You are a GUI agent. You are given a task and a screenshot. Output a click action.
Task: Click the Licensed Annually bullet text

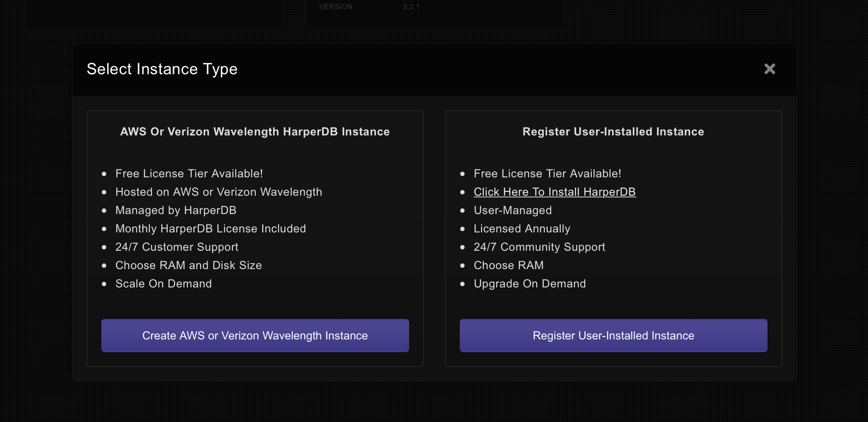pyautogui.click(x=522, y=228)
